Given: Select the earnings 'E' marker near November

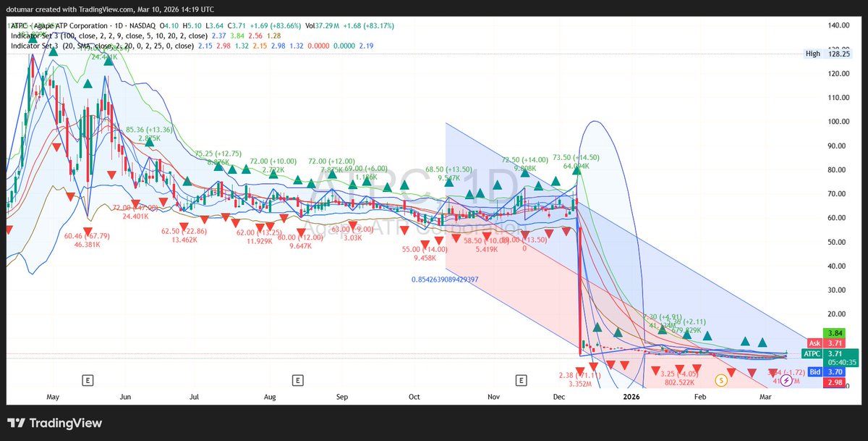Looking at the screenshot, I should click(x=521, y=379).
